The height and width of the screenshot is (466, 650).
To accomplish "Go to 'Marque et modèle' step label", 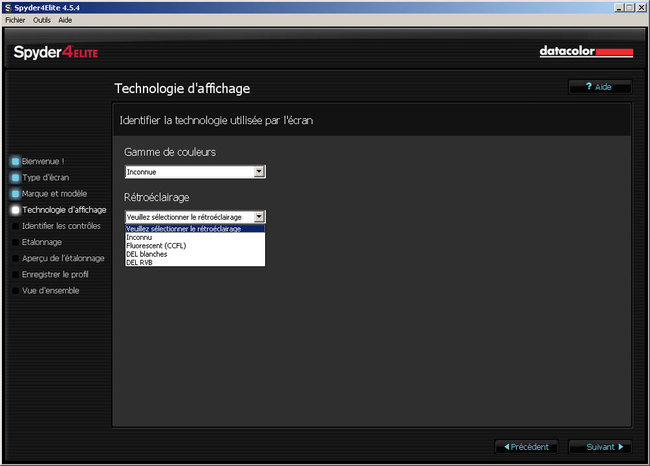I will 54,194.
